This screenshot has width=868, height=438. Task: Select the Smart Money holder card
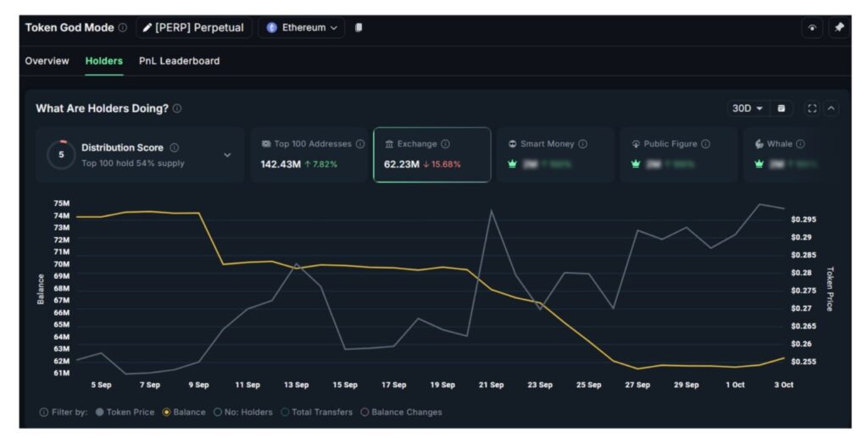point(555,154)
